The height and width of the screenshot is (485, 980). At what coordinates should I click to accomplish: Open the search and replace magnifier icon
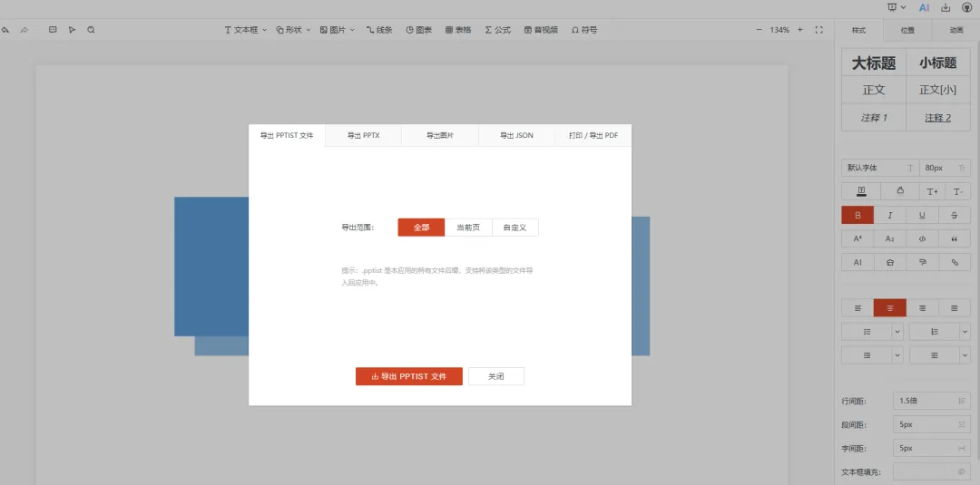[92, 29]
